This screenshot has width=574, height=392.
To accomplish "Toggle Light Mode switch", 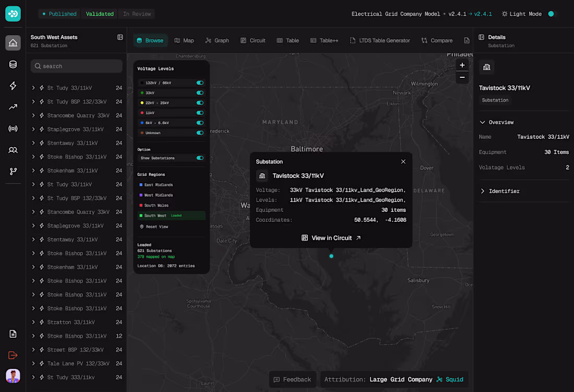I will pyautogui.click(x=551, y=14).
